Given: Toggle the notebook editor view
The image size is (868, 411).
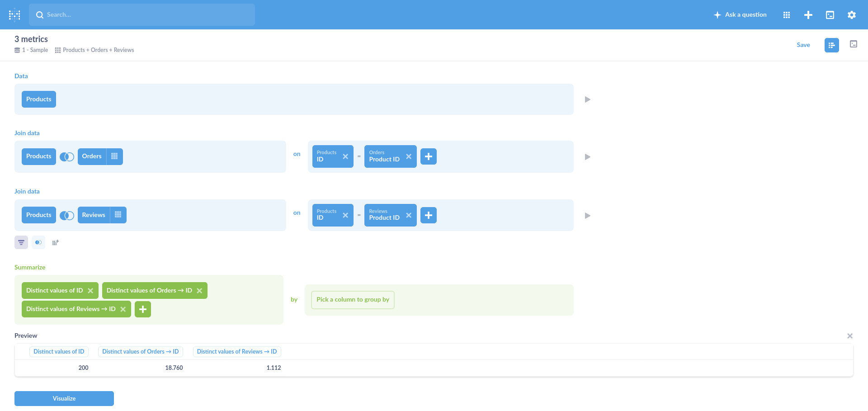Looking at the screenshot, I should pos(831,45).
